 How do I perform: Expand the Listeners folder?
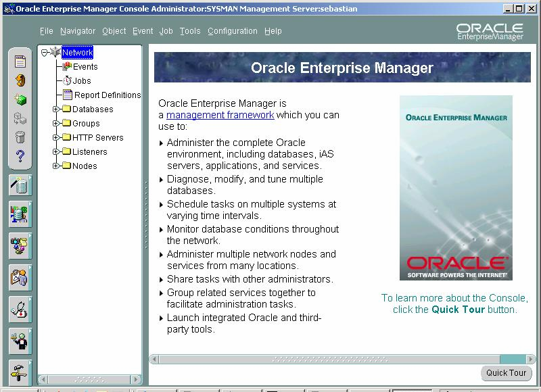click(55, 151)
